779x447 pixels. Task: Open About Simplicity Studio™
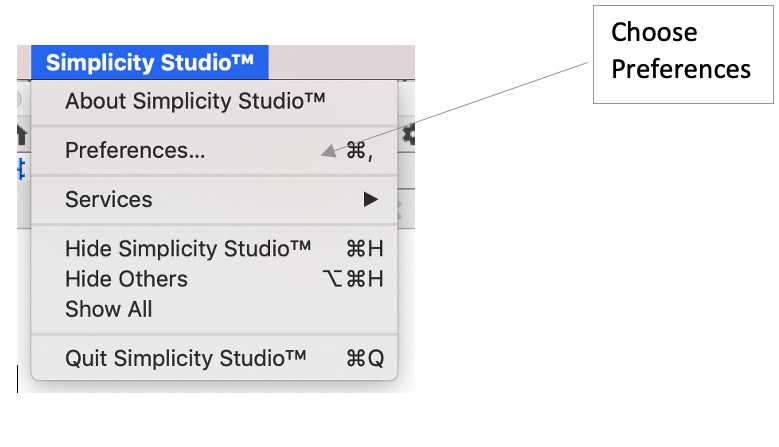(x=195, y=101)
